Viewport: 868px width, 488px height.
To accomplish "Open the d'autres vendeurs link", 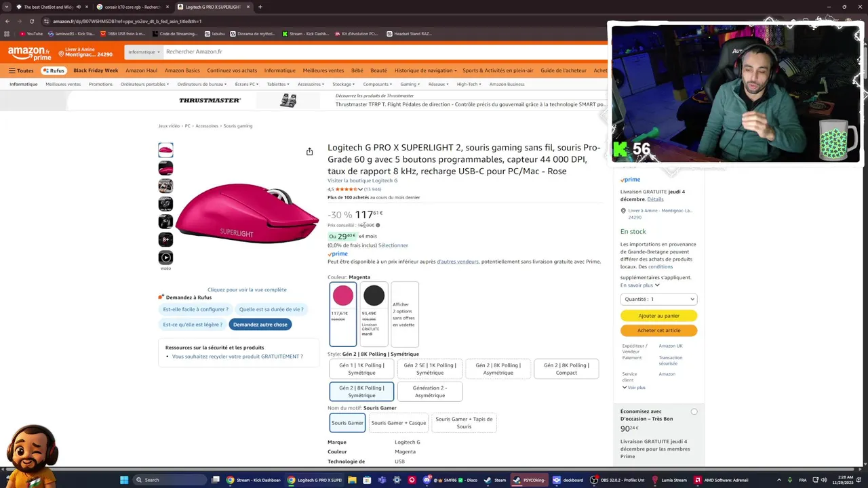I will coord(458,262).
